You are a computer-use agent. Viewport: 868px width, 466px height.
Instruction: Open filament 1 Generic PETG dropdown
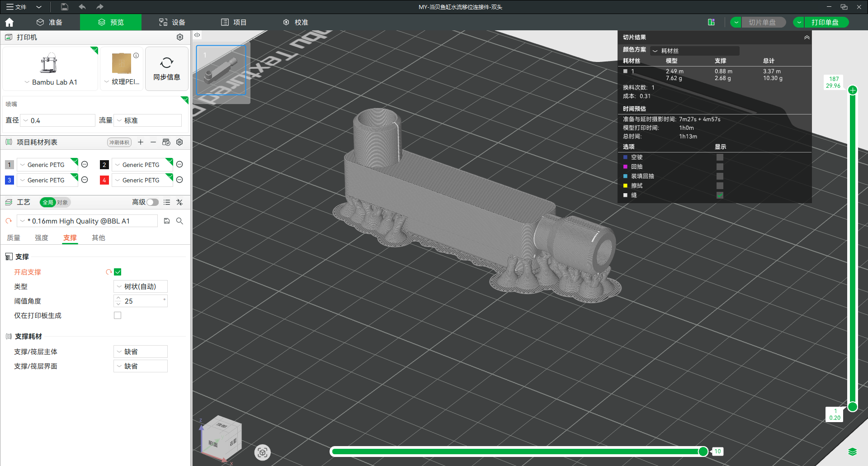[x=47, y=164]
